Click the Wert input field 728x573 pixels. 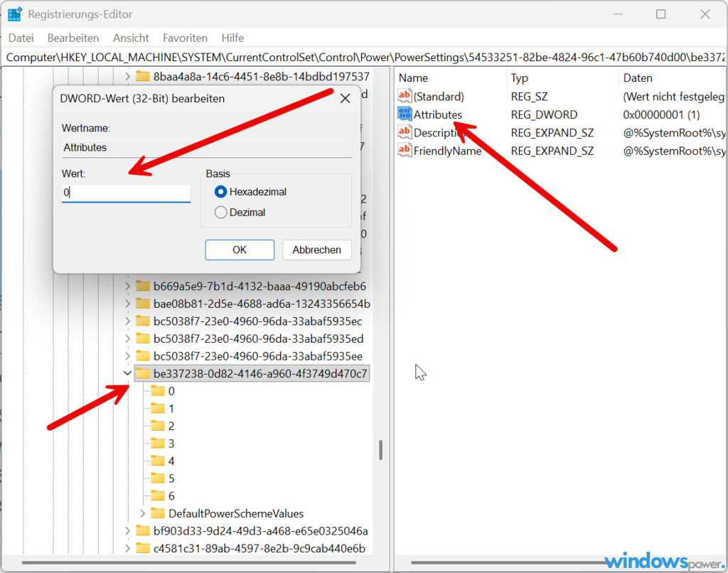coord(127,193)
